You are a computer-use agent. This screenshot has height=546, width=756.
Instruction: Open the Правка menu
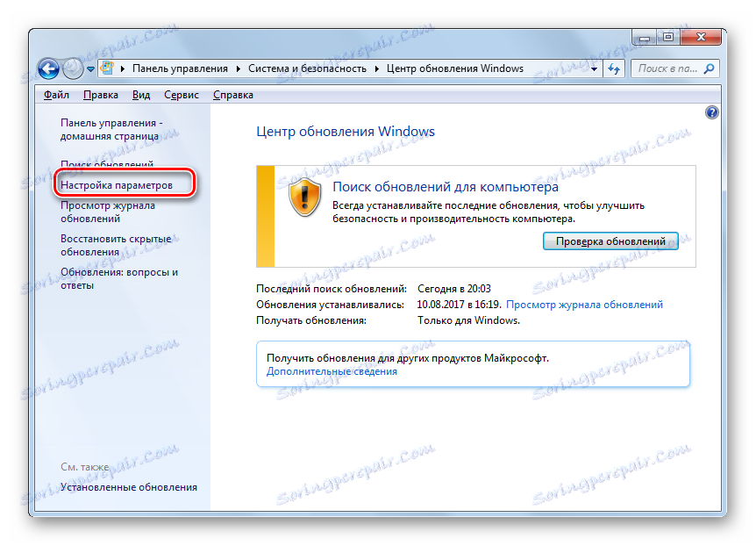[101, 95]
